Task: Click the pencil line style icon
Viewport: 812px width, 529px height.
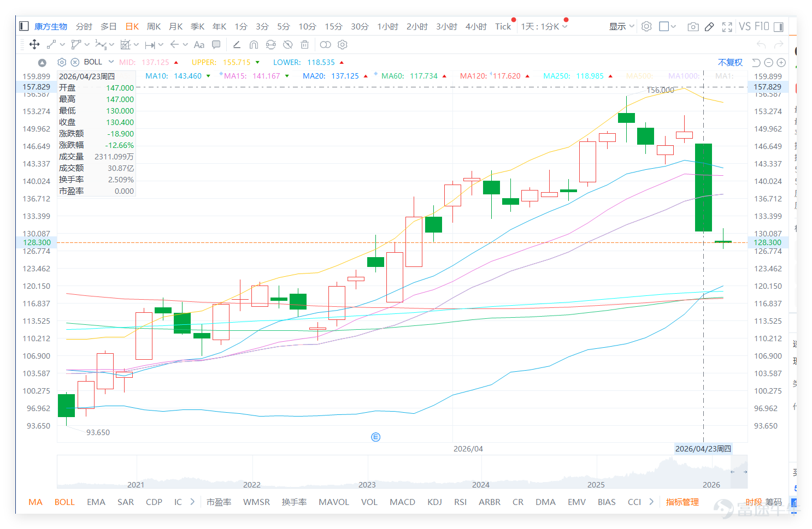Action: coord(237,45)
